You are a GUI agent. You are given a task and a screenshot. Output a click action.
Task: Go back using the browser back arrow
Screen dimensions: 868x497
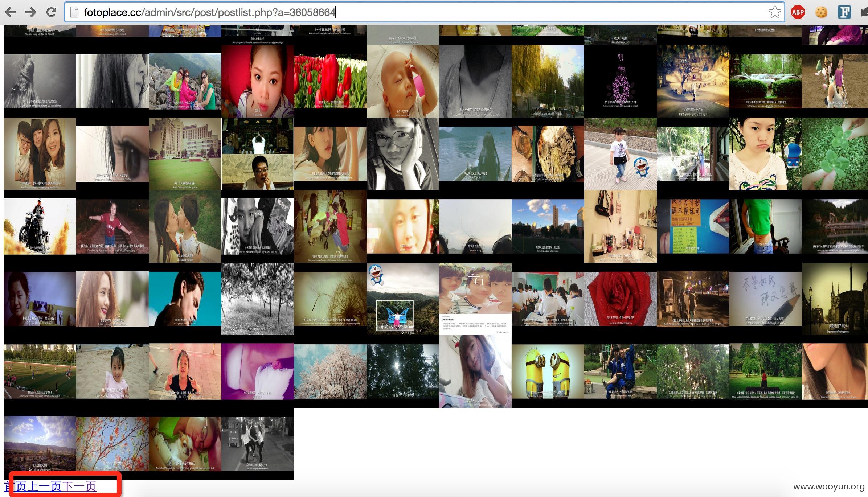(11, 12)
